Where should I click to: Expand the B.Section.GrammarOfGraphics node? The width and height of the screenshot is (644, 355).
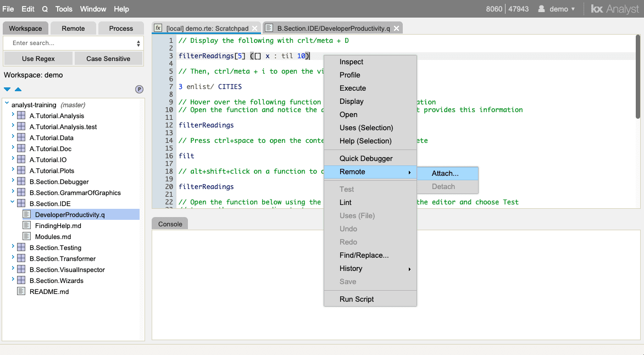pos(13,192)
